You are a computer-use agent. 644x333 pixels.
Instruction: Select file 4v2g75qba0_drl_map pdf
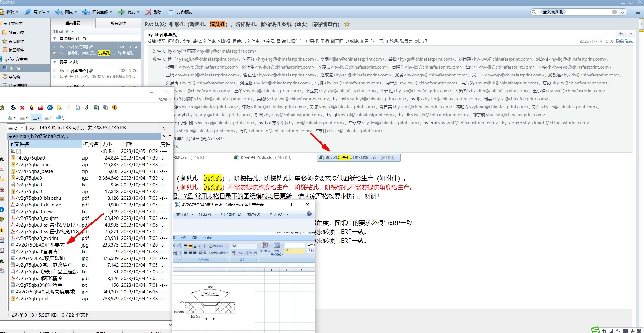[x=38, y=205]
